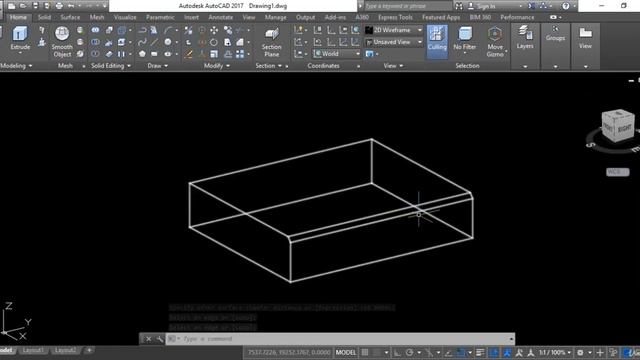Close the command line with X
This screenshot has height=360, width=640.
pyautogui.click(x=149, y=339)
